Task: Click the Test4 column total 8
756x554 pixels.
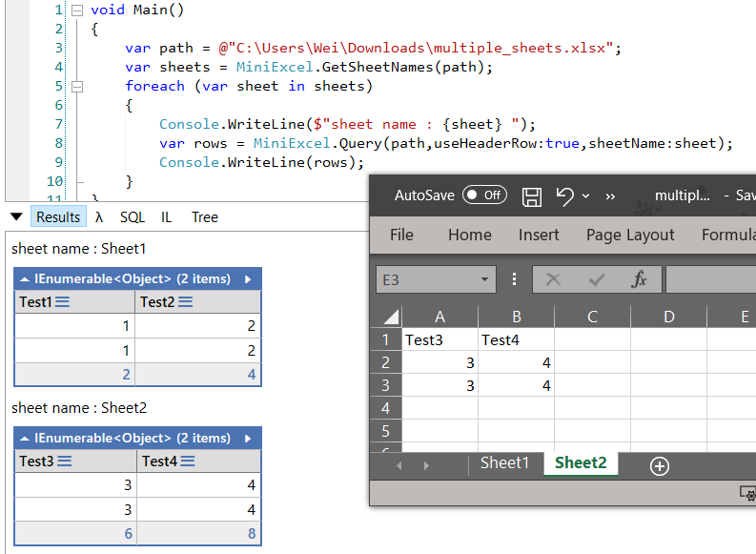Action: pyautogui.click(x=252, y=534)
